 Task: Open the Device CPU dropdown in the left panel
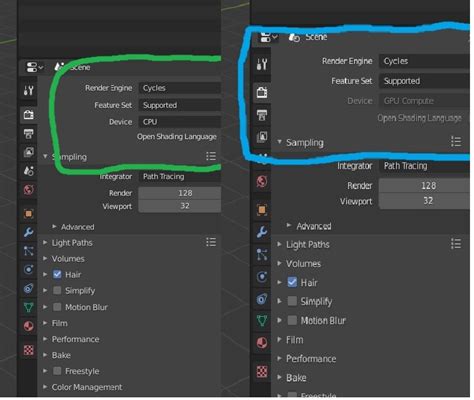[180, 122]
